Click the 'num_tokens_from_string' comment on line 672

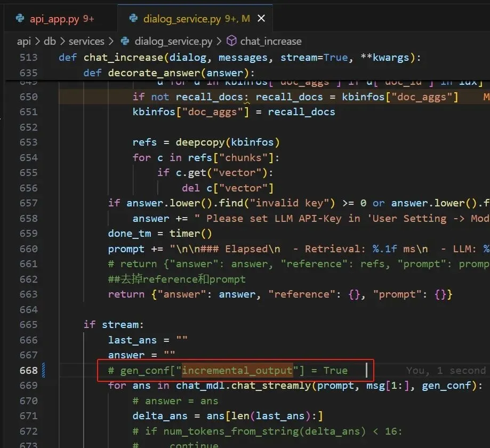click(x=267, y=431)
